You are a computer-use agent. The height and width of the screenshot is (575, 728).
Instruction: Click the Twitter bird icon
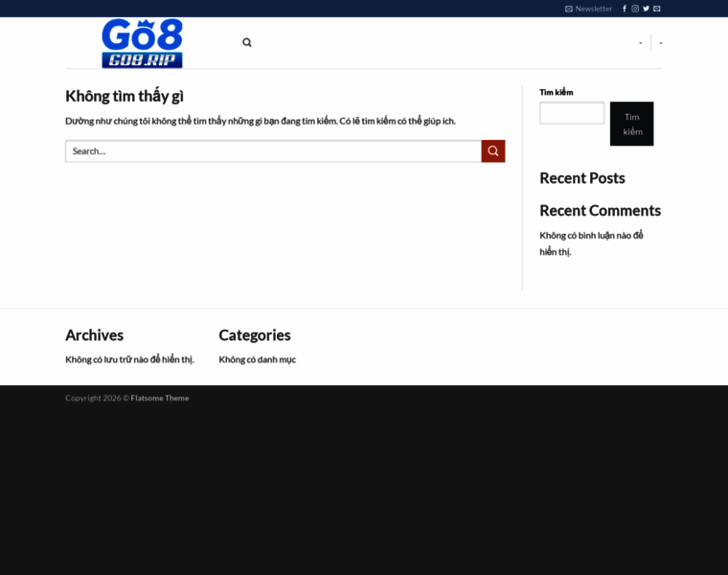[646, 9]
